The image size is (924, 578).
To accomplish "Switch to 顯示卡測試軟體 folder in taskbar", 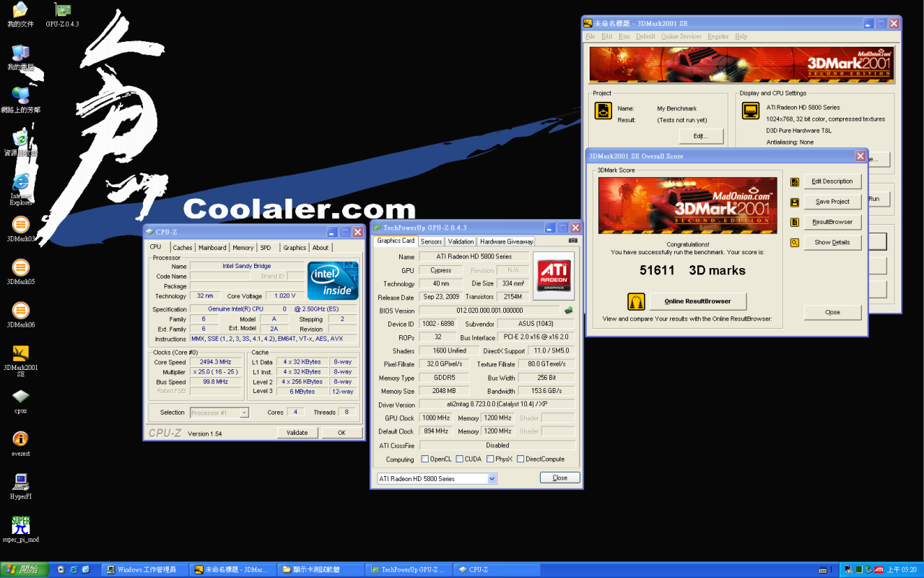I will [x=321, y=570].
